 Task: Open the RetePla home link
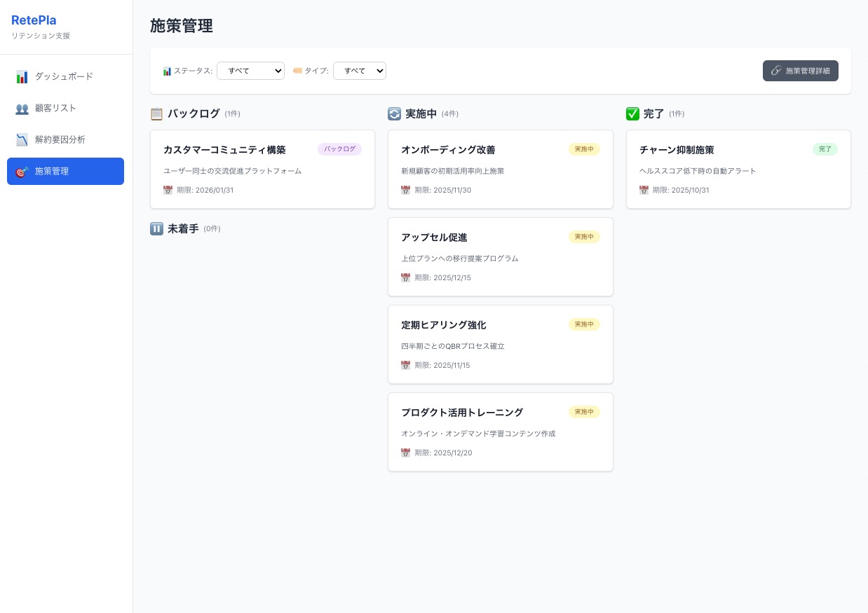pyautogui.click(x=34, y=20)
